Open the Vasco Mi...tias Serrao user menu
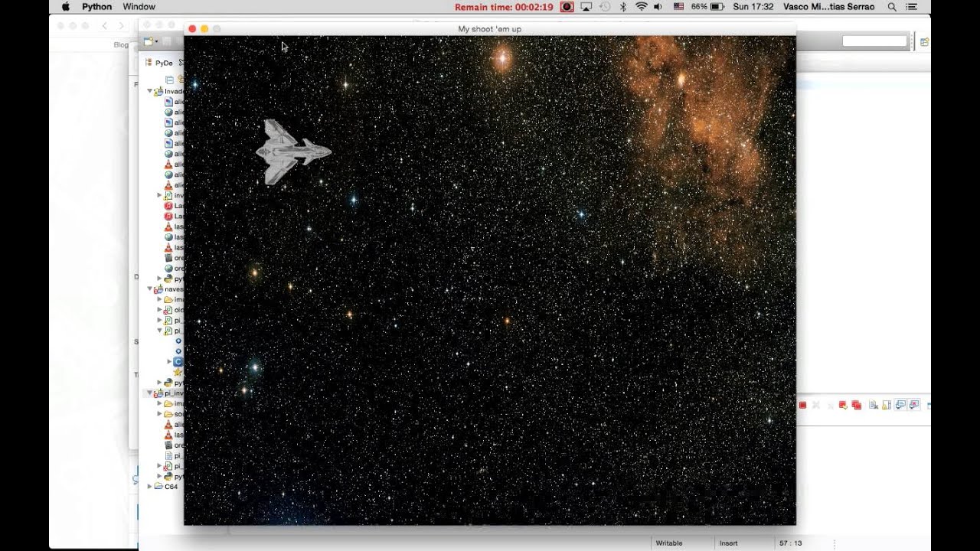980x551 pixels. pos(829,6)
